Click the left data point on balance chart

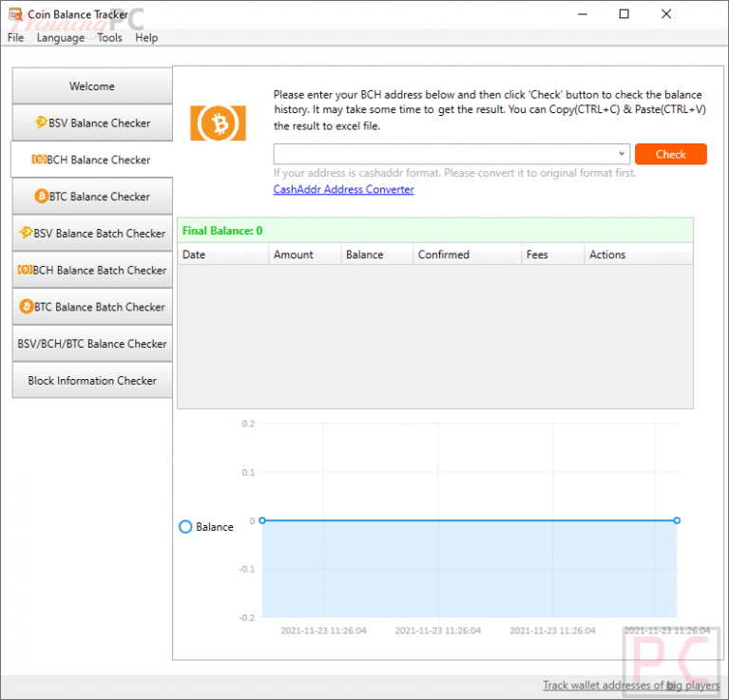pos(262,520)
